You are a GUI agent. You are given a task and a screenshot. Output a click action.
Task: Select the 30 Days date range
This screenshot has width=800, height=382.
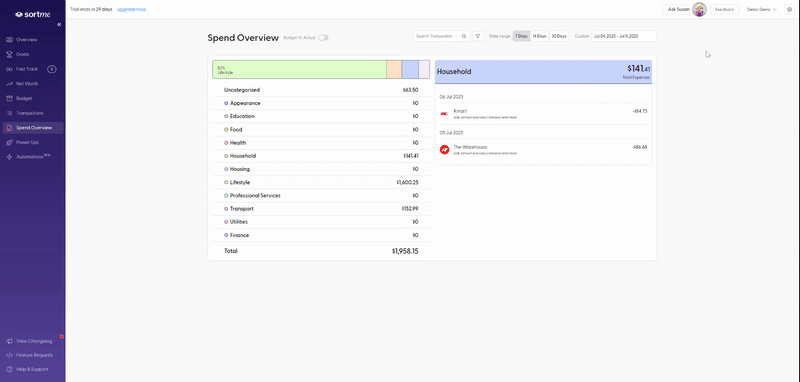[x=559, y=36]
